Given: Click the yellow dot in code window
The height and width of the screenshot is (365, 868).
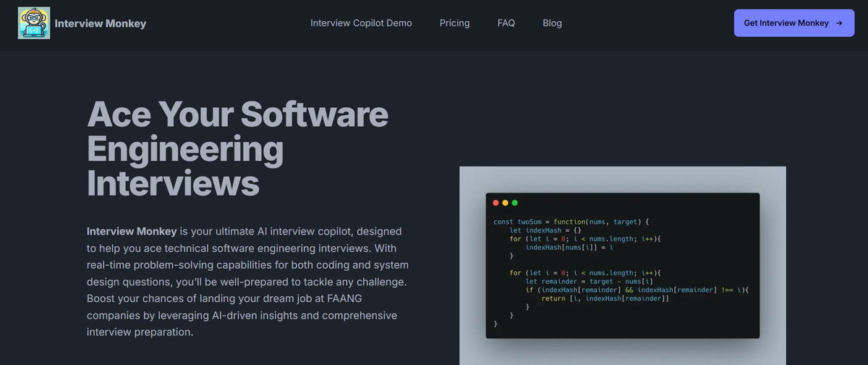Looking at the screenshot, I should coord(506,203).
